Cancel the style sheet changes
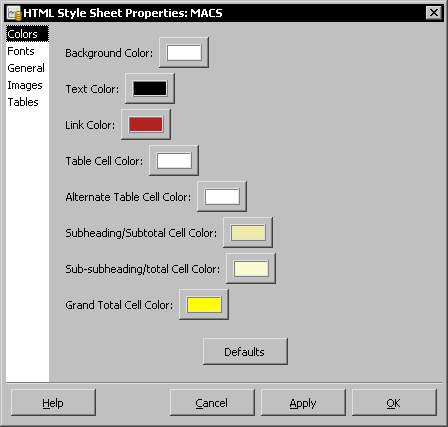 (212, 403)
